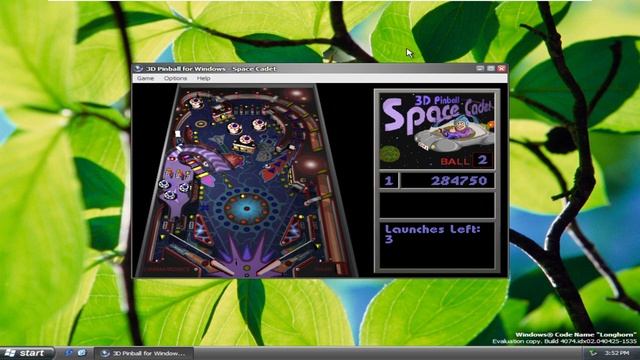This screenshot has width=640, height=360.
Task: Select the 3D Pinball taskbar button
Action: tap(144, 353)
